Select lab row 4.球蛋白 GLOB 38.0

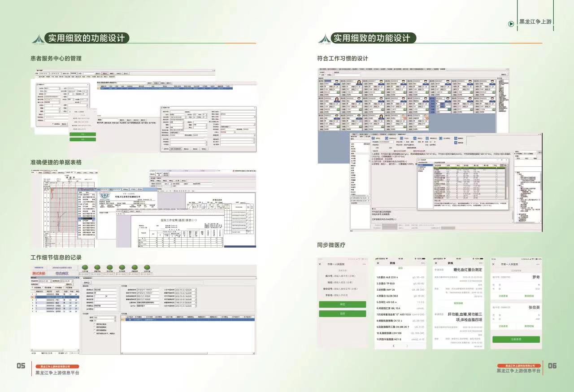point(400,296)
